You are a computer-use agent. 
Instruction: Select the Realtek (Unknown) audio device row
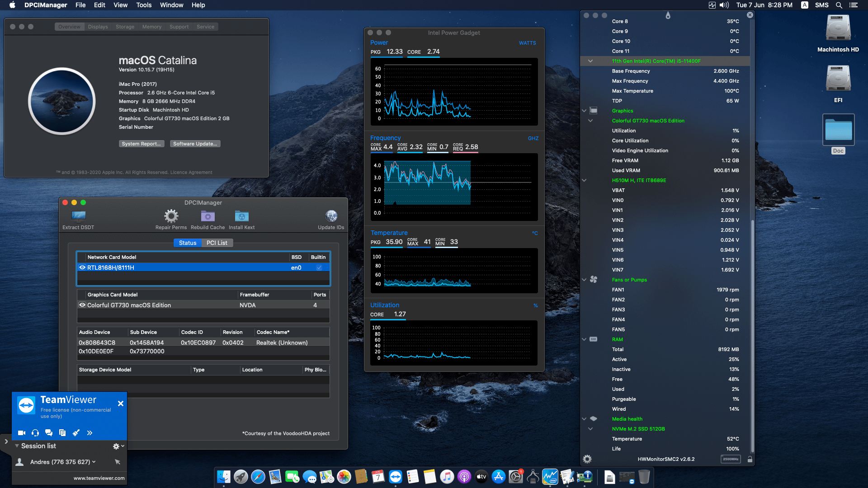tap(203, 343)
